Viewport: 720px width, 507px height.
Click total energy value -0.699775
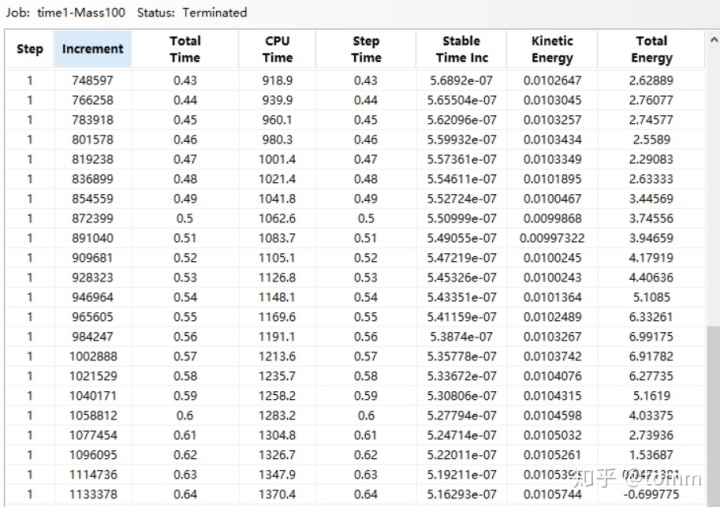point(651,495)
